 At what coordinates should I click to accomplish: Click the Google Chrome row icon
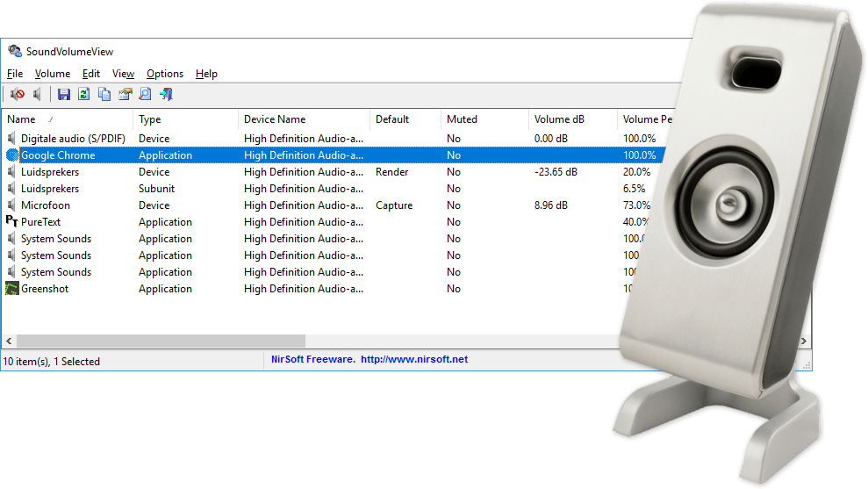click(x=12, y=155)
